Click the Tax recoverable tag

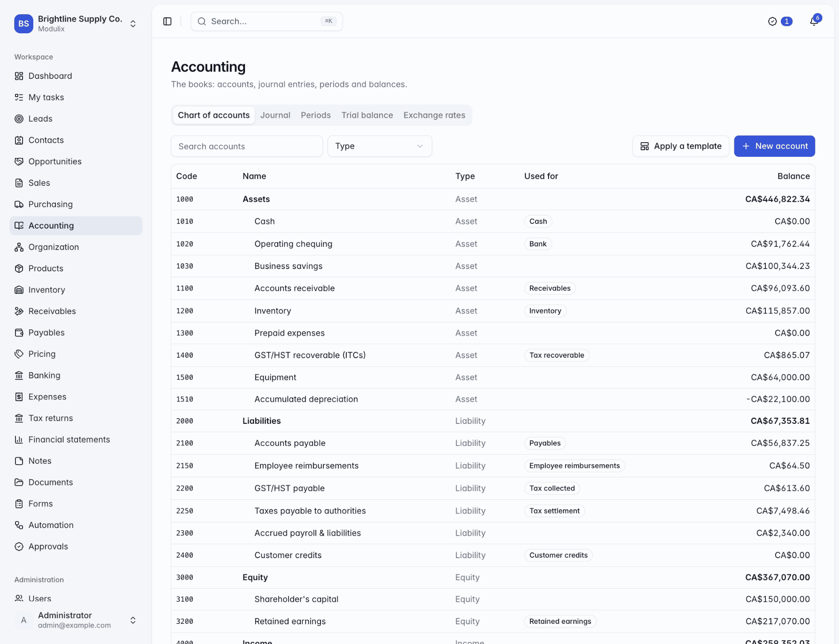point(557,355)
